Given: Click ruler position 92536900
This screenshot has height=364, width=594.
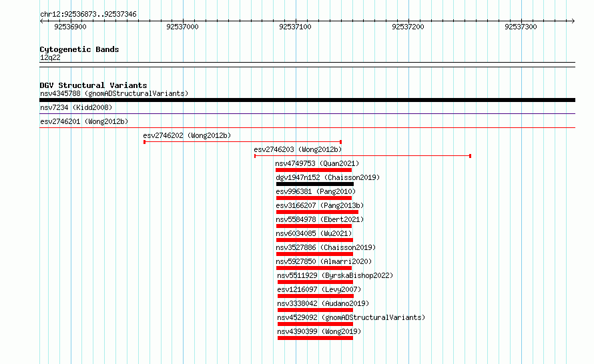Looking at the screenshot, I should (x=71, y=27).
